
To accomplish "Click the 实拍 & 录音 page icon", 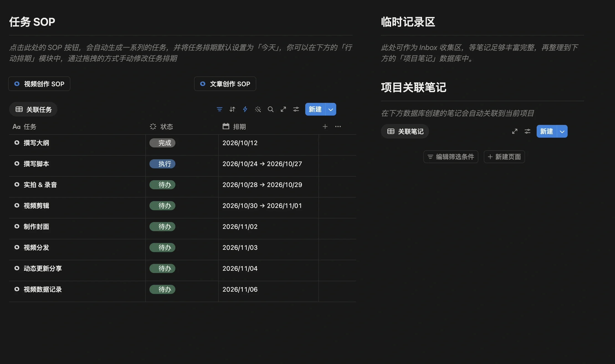I will [x=17, y=185].
